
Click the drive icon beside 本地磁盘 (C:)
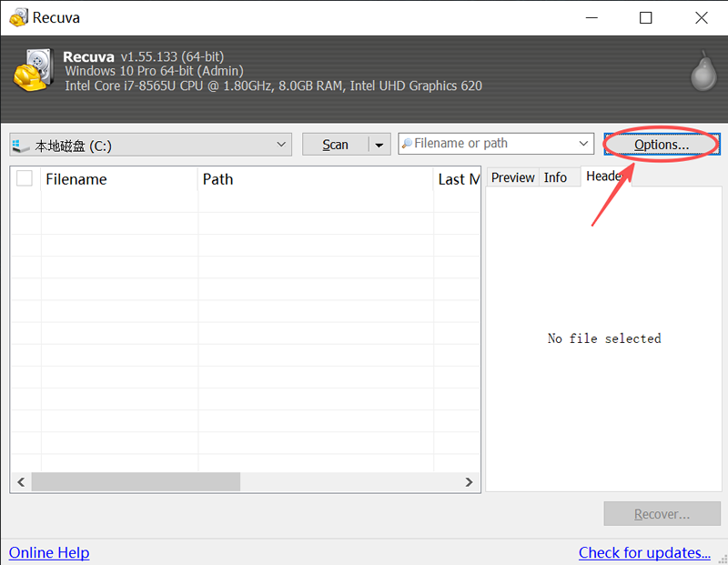20,146
